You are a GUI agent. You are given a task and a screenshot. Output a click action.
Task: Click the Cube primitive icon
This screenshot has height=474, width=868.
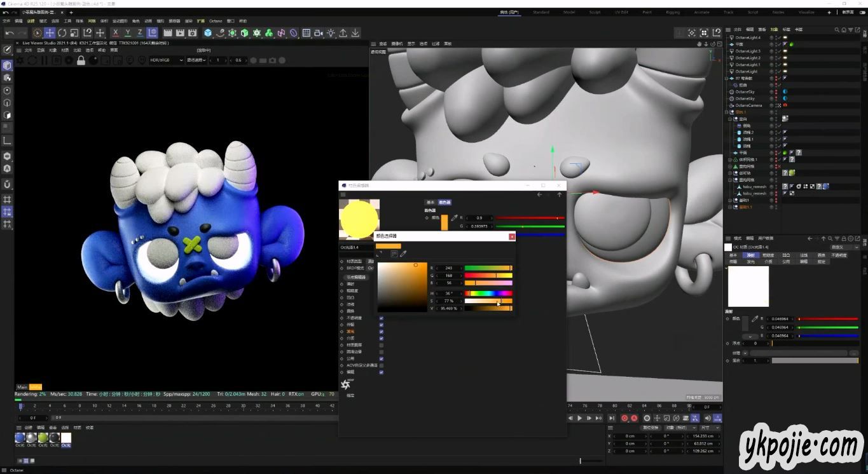208,33
